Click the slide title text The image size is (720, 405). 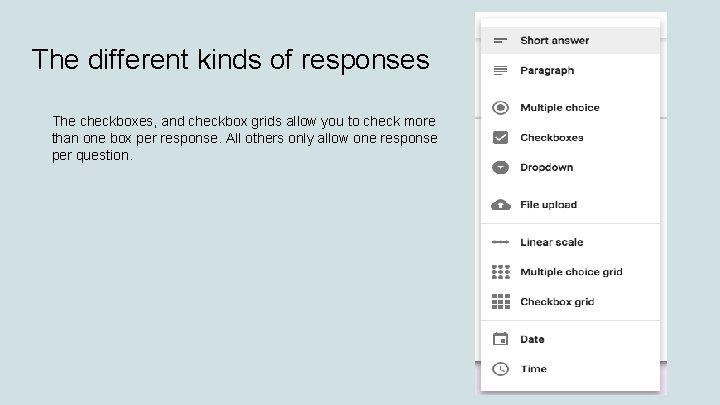coord(230,60)
